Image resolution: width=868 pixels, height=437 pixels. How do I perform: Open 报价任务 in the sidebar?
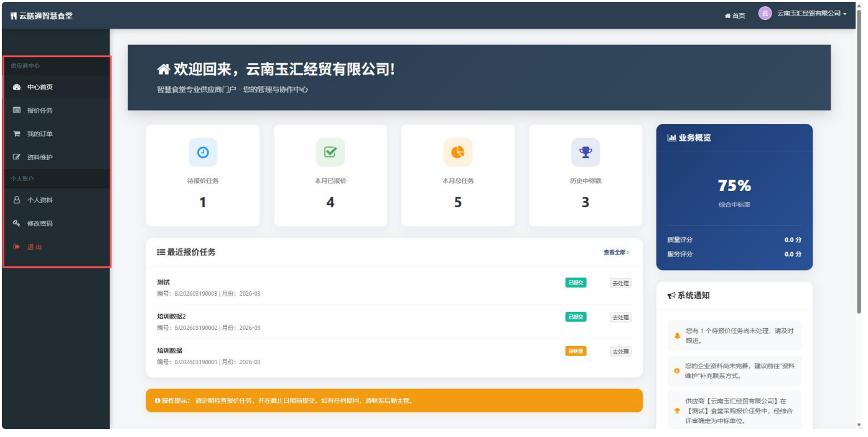[40, 111]
